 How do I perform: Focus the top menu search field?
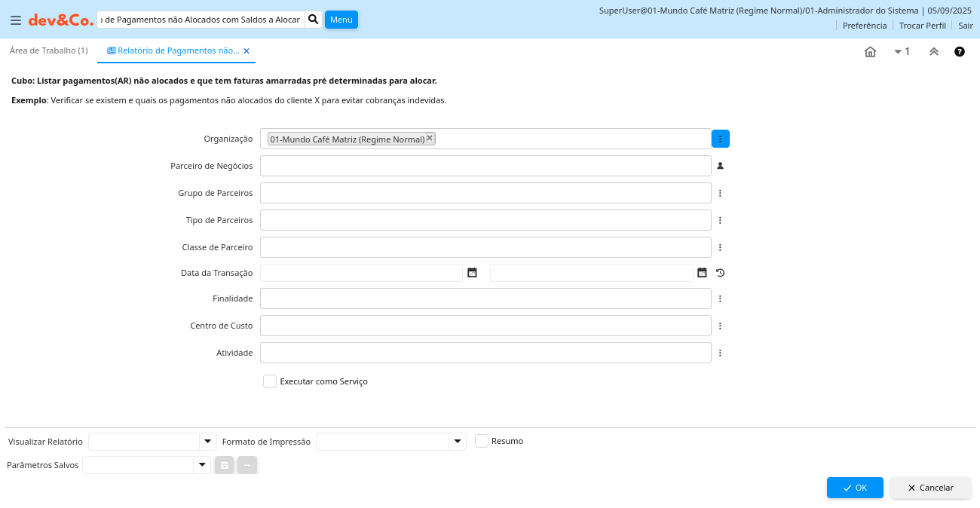pyautogui.click(x=201, y=20)
